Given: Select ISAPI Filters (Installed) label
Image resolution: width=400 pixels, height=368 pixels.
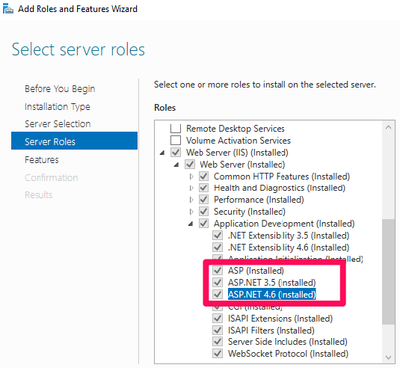Looking at the screenshot, I should pyautogui.click(x=271, y=330).
